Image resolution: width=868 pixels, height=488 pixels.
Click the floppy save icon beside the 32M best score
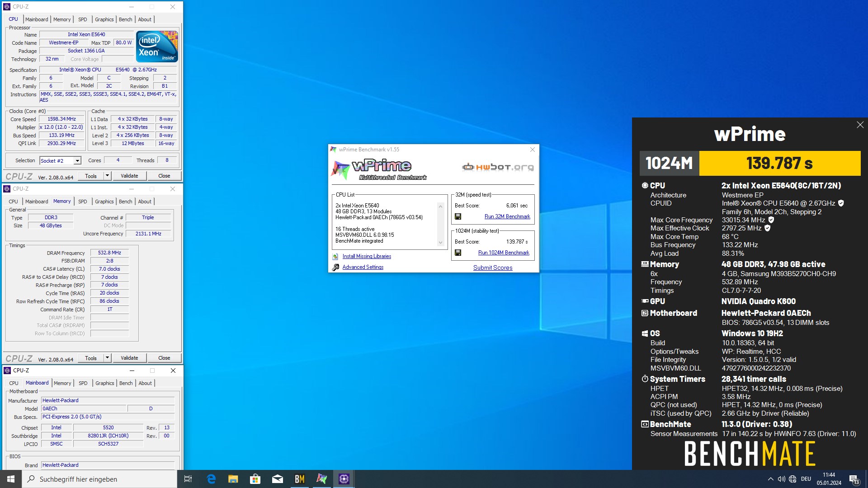tap(458, 216)
